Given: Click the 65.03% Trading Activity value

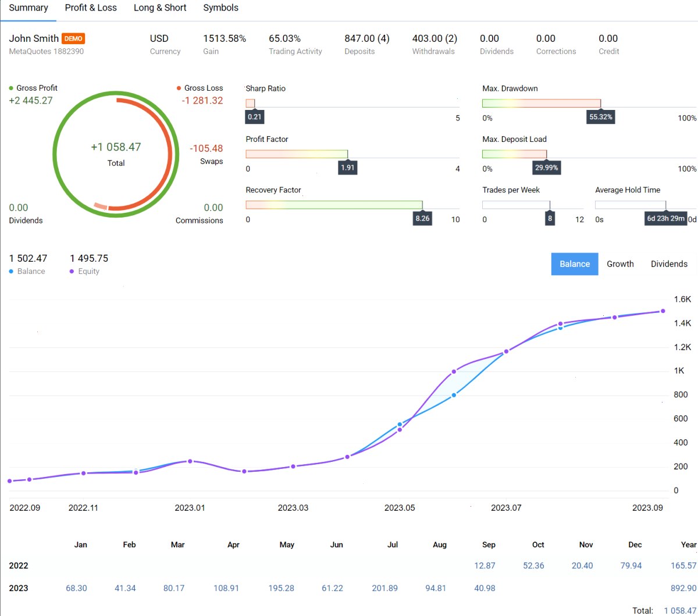Looking at the screenshot, I should point(284,38).
